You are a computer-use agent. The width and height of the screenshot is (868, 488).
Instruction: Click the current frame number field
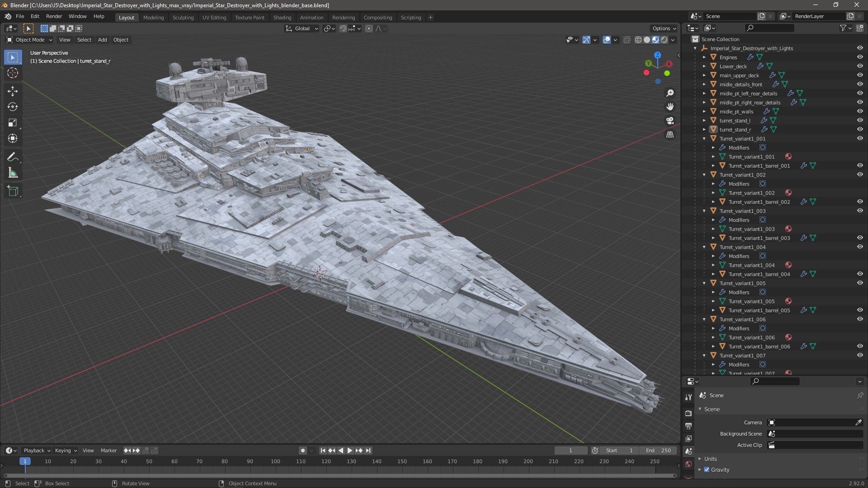tap(571, 450)
